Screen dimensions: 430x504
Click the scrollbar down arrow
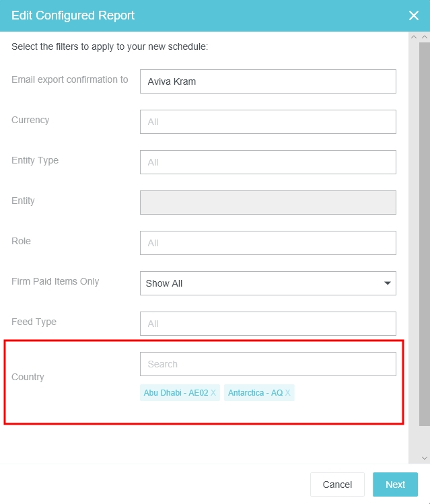(x=424, y=458)
